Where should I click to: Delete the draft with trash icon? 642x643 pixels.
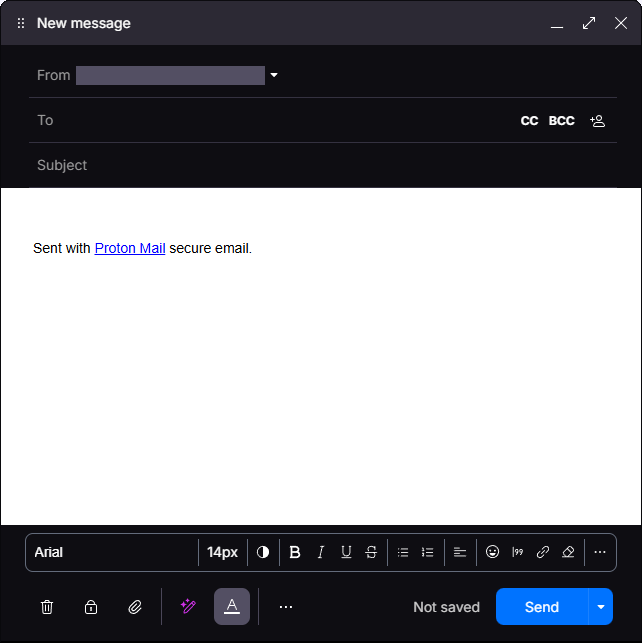[x=47, y=607]
